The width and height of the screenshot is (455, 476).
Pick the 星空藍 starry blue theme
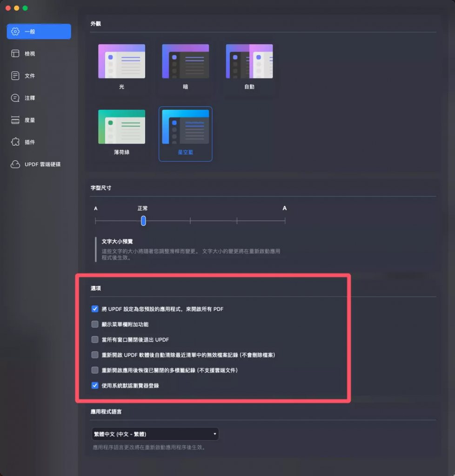tap(185, 127)
